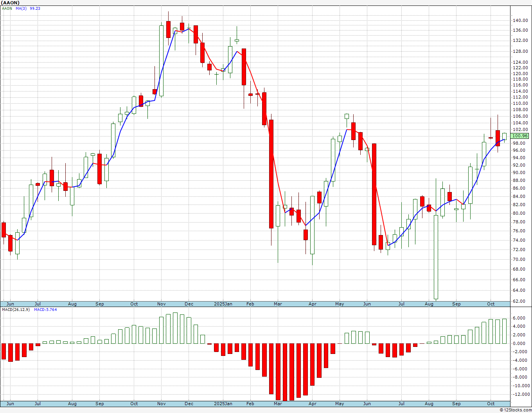
Task: Click the 86.00 price axis label
Action: 520,188
